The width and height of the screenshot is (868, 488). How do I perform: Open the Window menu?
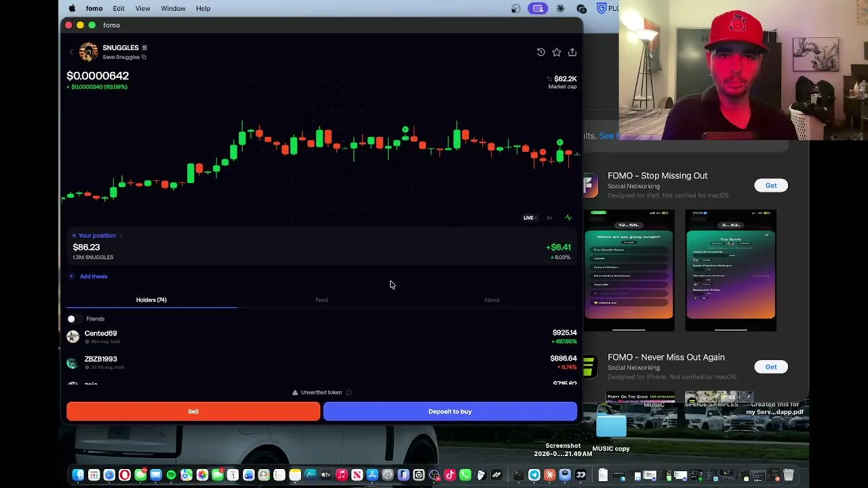(173, 8)
